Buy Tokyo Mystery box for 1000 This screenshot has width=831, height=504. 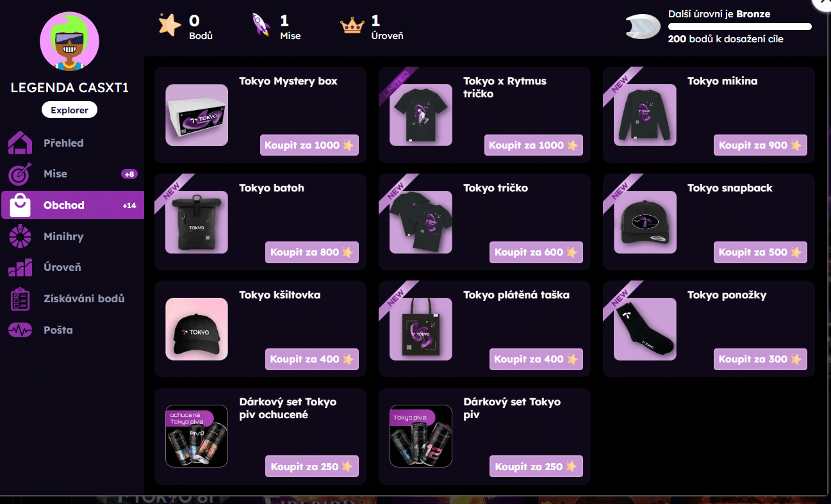[x=309, y=145]
